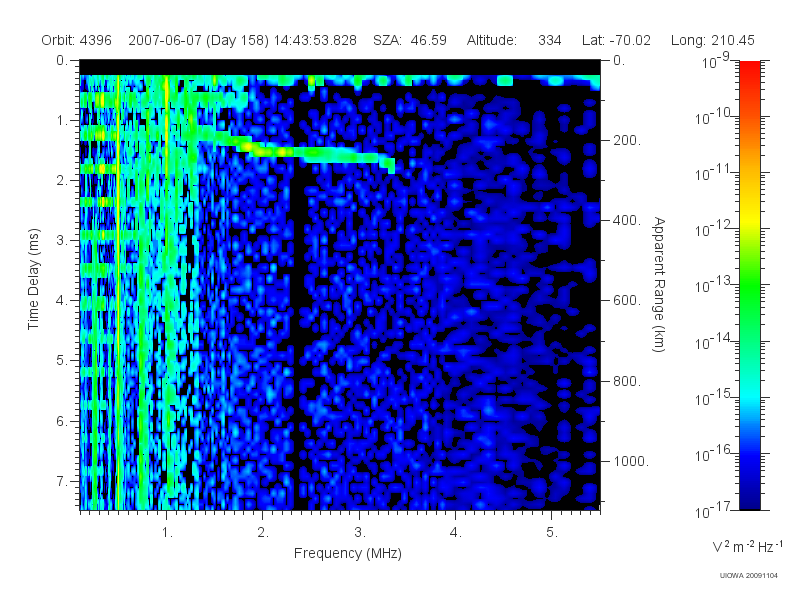Viewport: 800px width, 600px height.
Task: Click the '3.' tick on time delay axis
Action: click(62, 240)
